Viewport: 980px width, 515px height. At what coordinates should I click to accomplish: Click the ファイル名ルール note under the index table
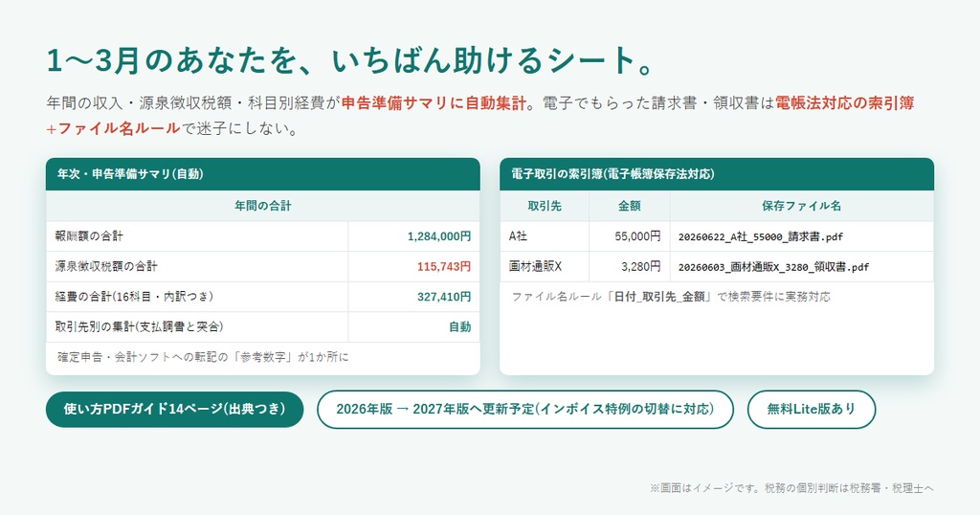[x=671, y=297]
